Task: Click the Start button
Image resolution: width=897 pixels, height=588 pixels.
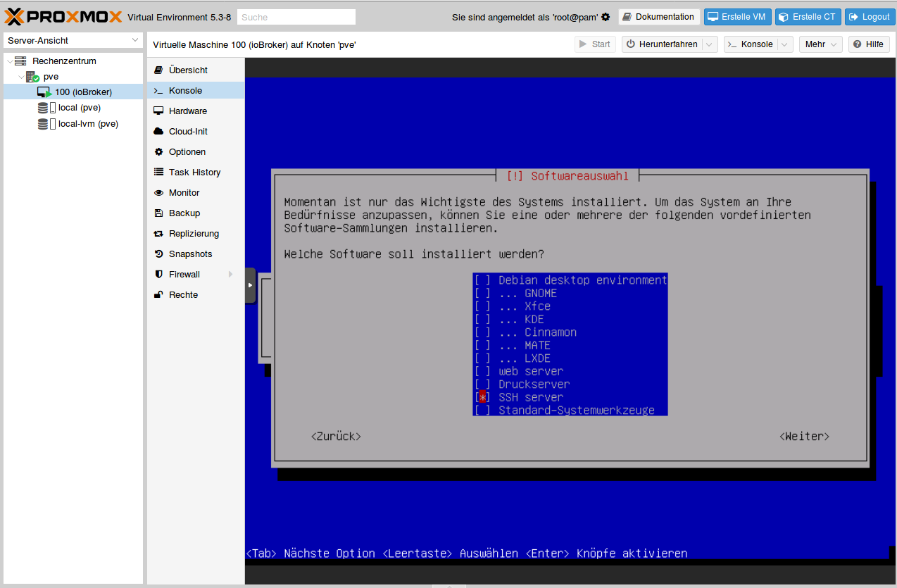Action: click(x=595, y=44)
